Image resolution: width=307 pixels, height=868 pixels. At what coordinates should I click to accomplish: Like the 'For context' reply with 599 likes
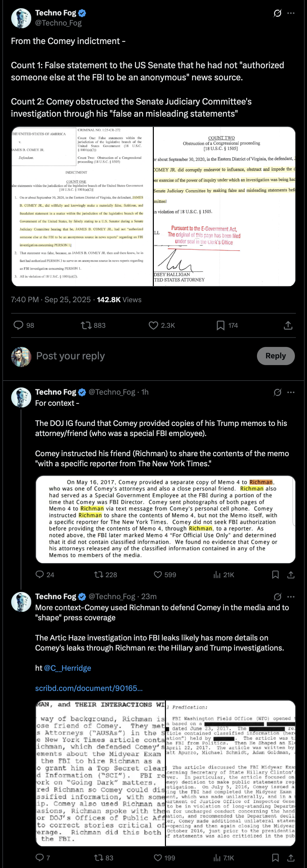pos(158,575)
